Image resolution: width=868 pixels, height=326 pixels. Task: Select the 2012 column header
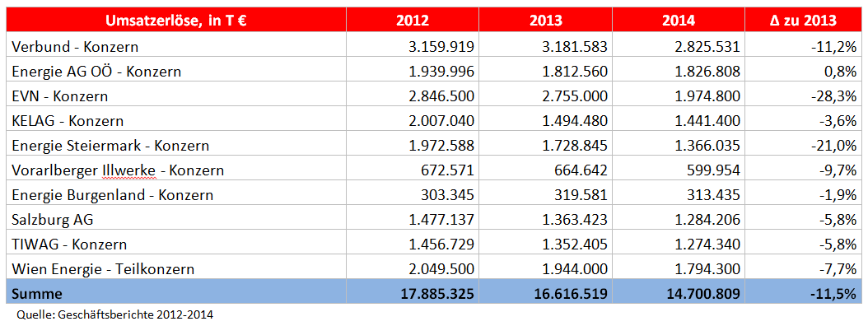[x=413, y=21]
